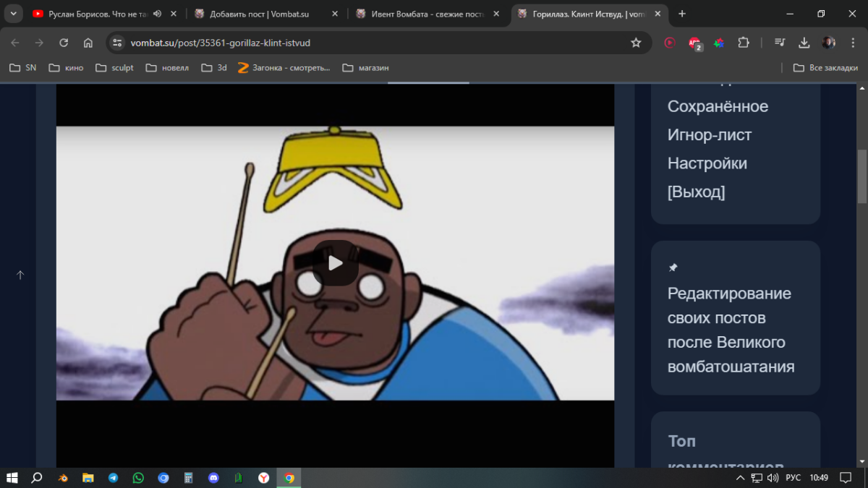Open the multicolored pinwheel extension
This screenshot has width=868, height=488.
tap(719, 43)
